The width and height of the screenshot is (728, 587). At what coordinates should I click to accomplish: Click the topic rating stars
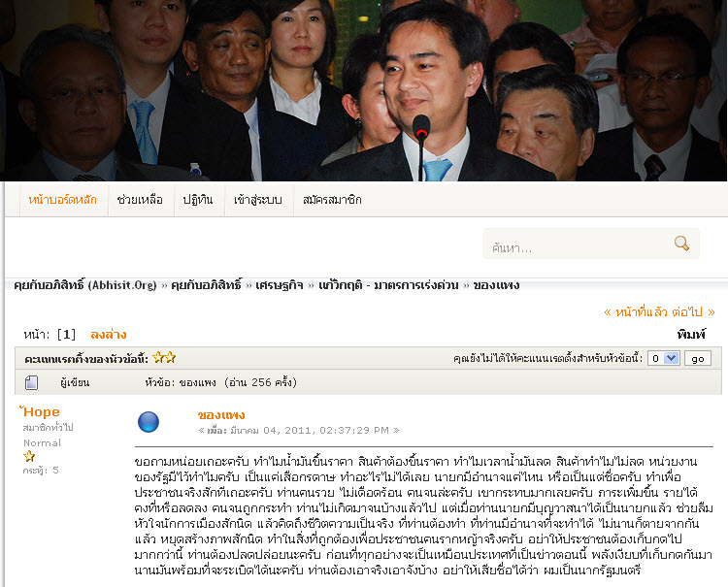(x=164, y=357)
